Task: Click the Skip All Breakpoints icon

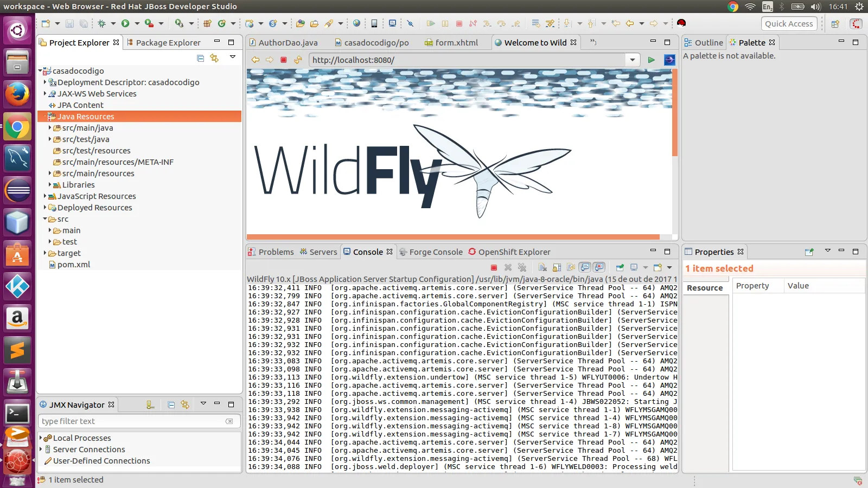Action: pyautogui.click(x=410, y=23)
